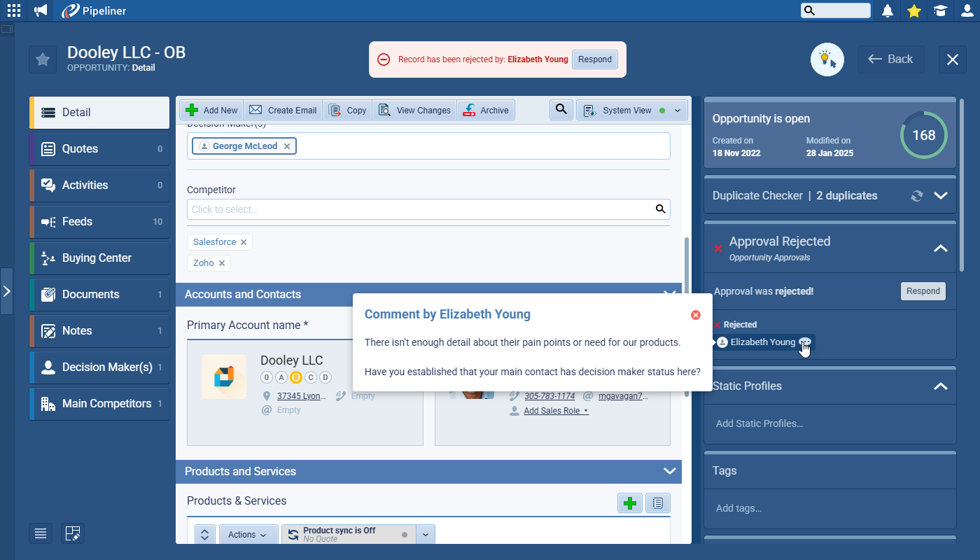This screenshot has width=980, height=560.
Task: Click Respond in the rejection banner
Action: click(595, 59)
